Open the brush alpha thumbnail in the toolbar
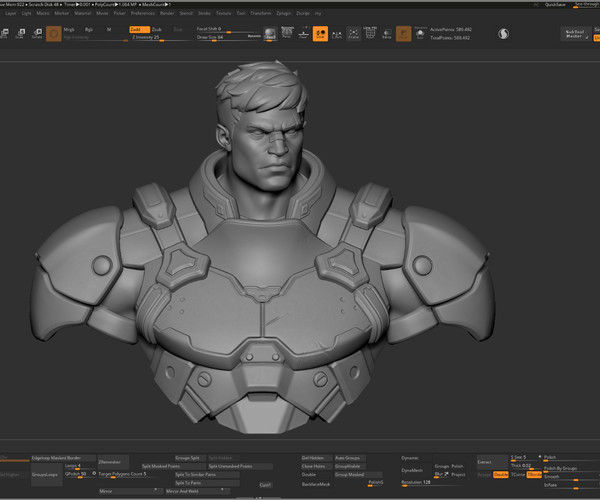The image size is (600, 500). coord(54,34)
